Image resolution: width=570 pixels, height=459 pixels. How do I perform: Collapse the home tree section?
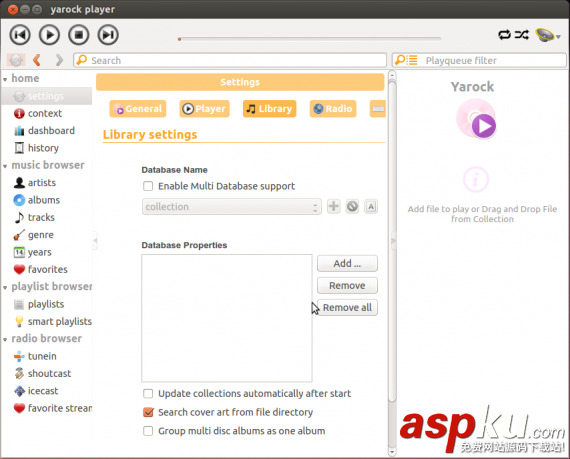[5, 79]
